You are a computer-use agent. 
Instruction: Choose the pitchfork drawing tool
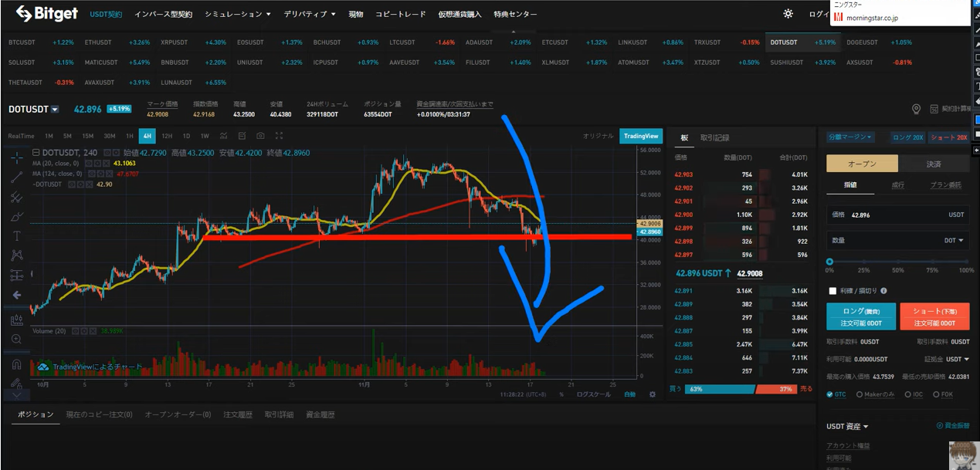coord(17,198)
